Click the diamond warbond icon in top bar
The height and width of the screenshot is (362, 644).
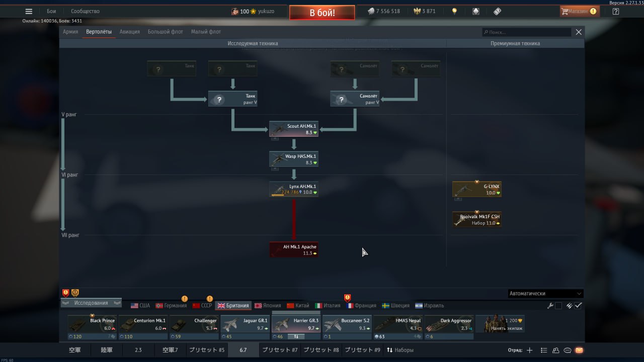tap(475, 11)
